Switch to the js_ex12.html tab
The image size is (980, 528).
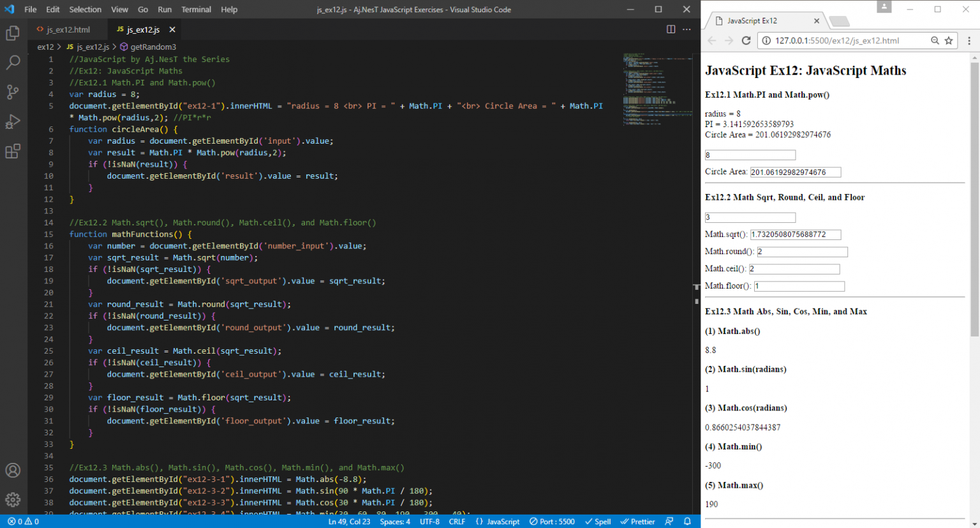[x=68, y=30]
